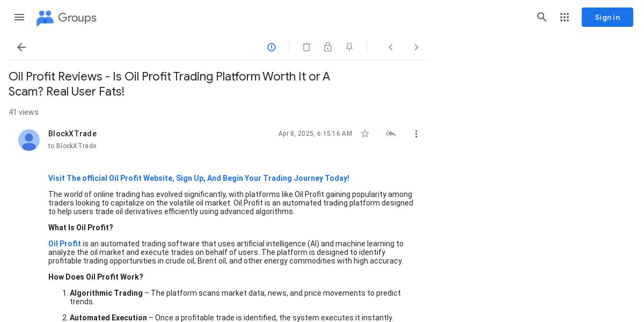This screenshot has height=322, width=644.
Task: Lock the conversation with padlock icon
Action: pos(328,47)
